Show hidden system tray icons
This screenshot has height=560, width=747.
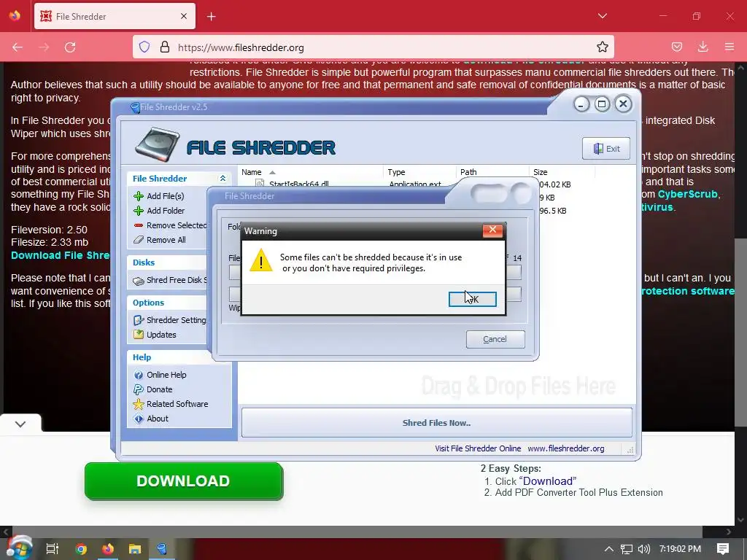tap(609, 549)
